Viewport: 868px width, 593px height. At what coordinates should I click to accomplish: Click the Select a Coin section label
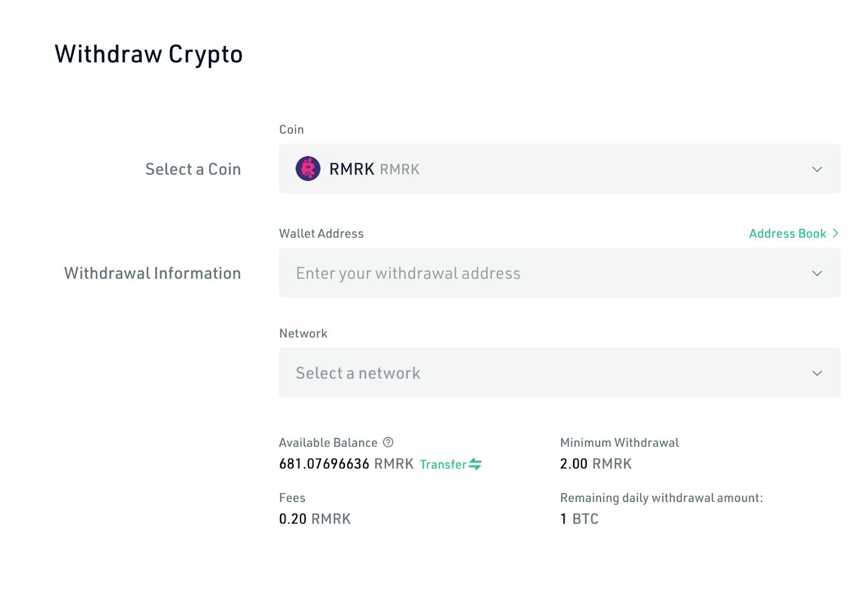coord(193,169)
